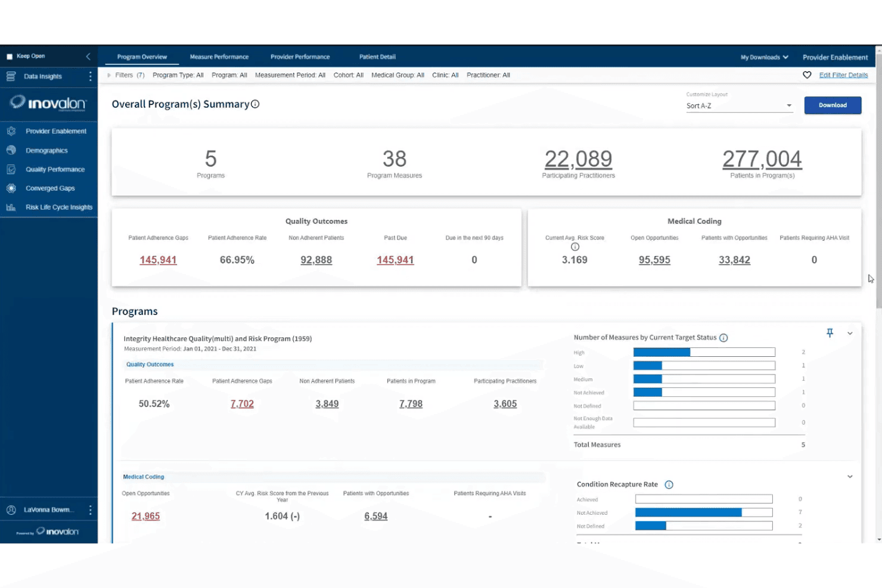Collapse the Integrity Healthcare program card chevron
Screen dimensions: 882x588
pyautogui.click(x=850, y=334)
